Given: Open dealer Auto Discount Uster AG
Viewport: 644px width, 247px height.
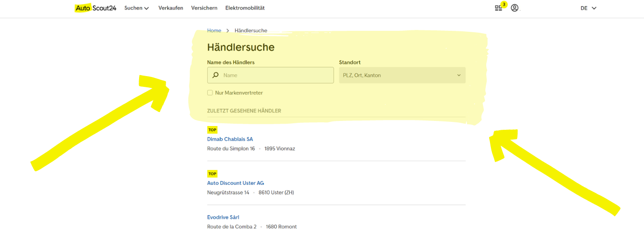Looking at the screenshot, I should pyautogui.click(x=236, y=183).
